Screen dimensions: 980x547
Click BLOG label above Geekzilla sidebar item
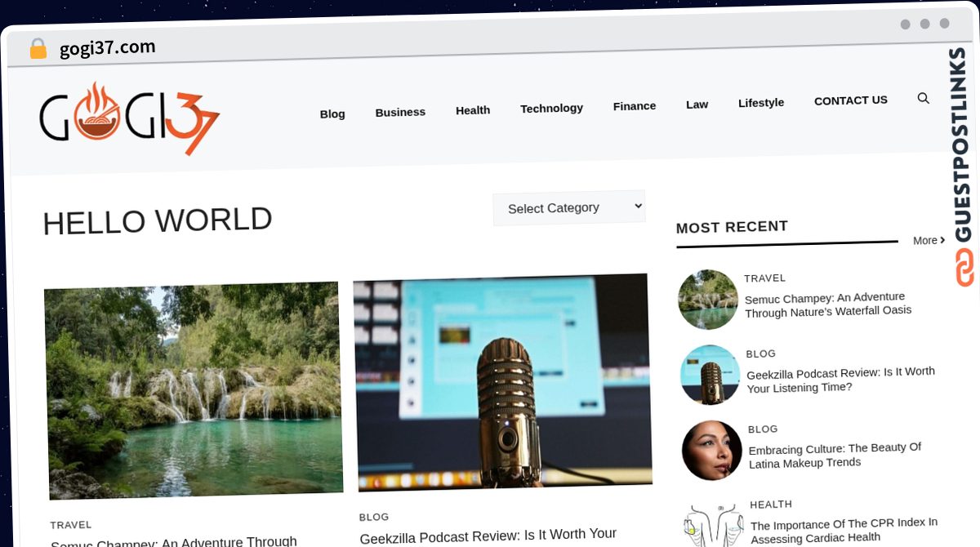coord(760,354)
